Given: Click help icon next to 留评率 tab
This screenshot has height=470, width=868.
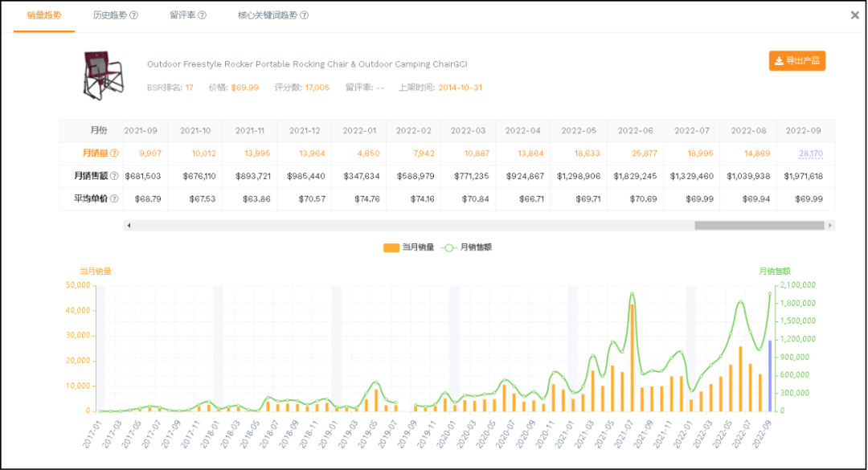Looking at the screenshot, I should [x=202, y=15].
